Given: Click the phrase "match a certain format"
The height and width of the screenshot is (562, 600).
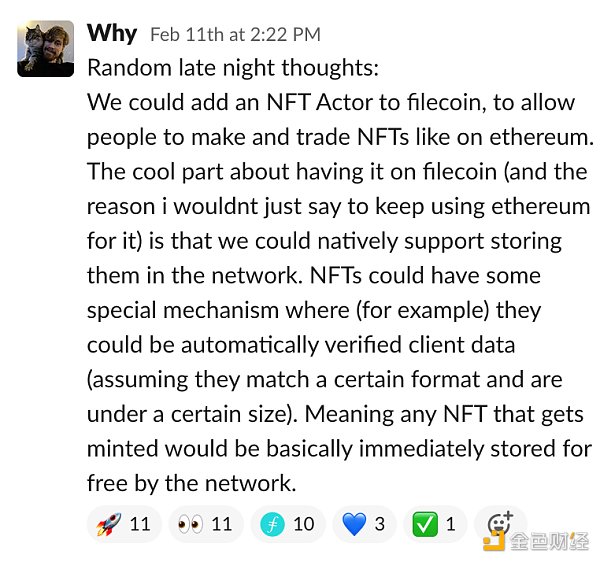Looking at the screenshot, I should [349, 380].
